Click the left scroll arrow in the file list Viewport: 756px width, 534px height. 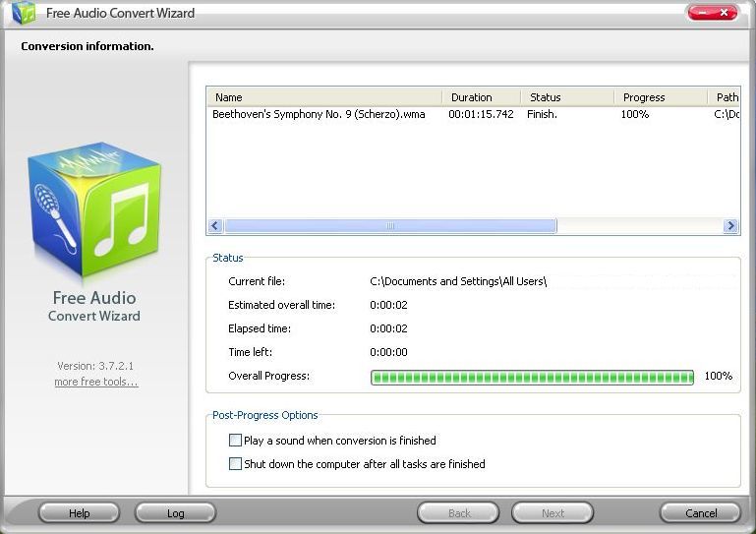pos(215,226)
